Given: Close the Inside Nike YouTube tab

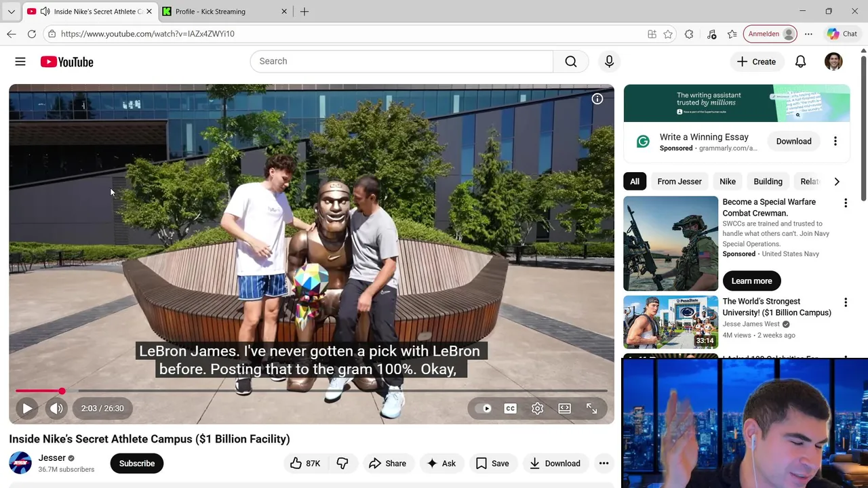Looking at the screenshot, I should click(149, 12).
